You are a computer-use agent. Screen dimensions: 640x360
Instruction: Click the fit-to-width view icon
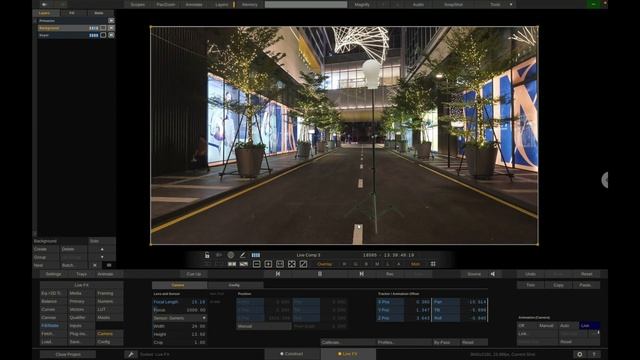coord(280,264)
